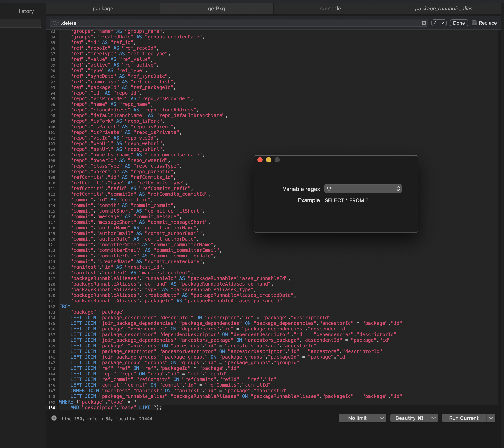
Task: Click line 150 in the gutter
Action: (52, 408)
